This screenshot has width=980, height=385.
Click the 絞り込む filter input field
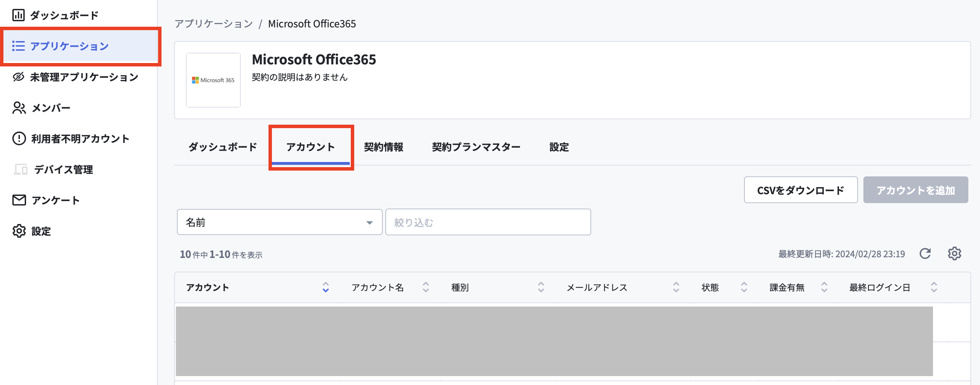click(488, 222)
